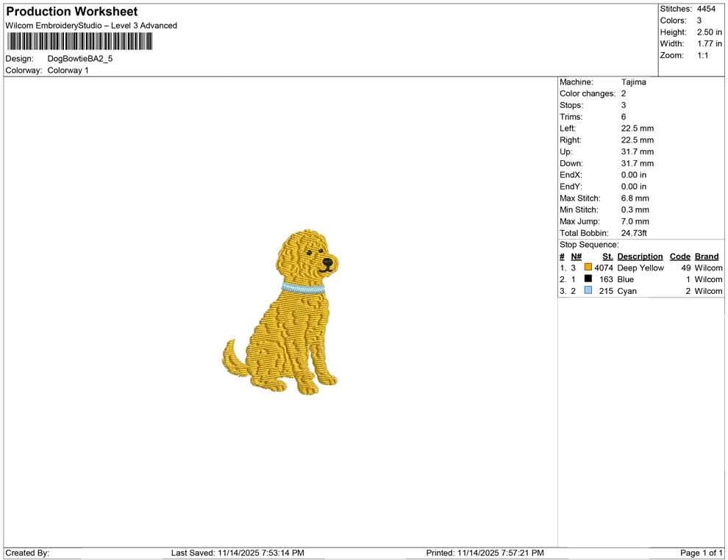Click 'Deep Yellow' in the stop sequence
Screen dimensions: 728x560
click(640, 268)
